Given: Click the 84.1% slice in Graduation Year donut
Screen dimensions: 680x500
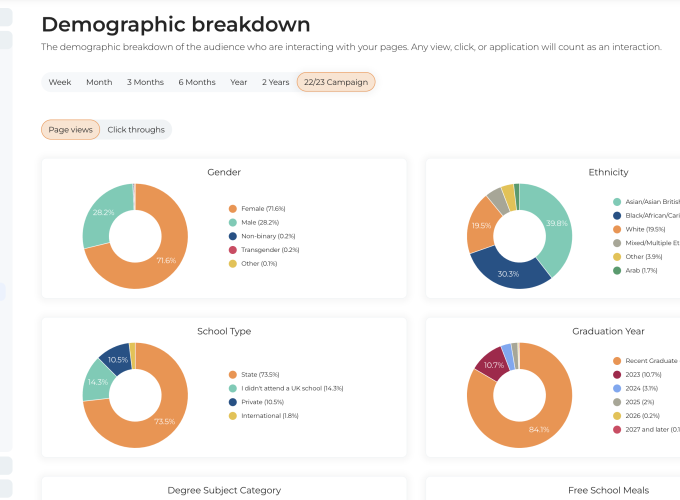Looking at the screenshot, I should 539,429.
